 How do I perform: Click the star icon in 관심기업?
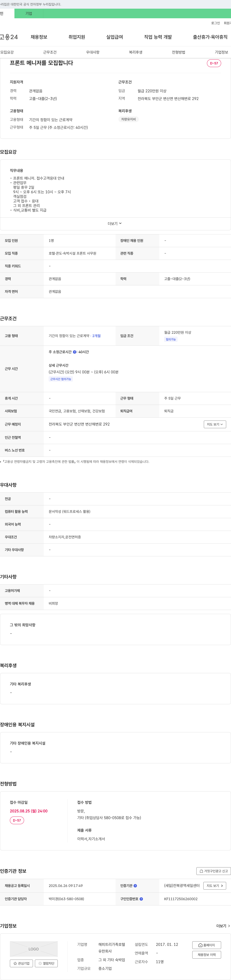15,963
